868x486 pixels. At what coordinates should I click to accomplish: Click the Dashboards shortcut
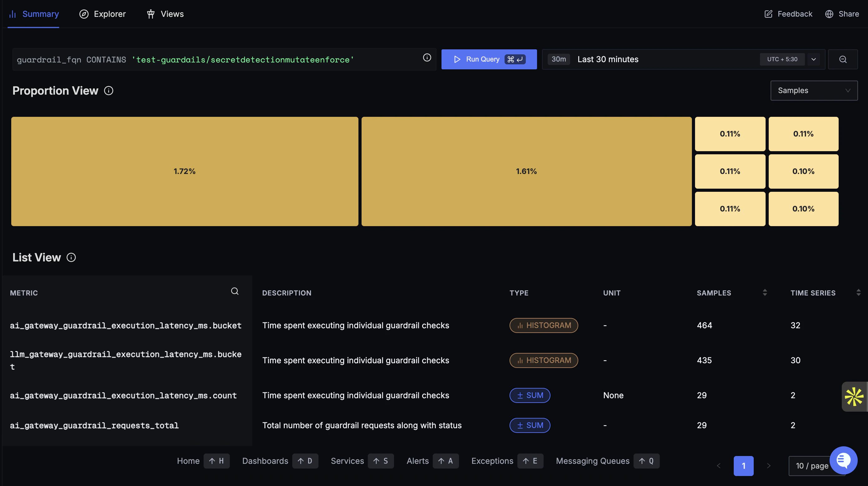coord(280,461)
